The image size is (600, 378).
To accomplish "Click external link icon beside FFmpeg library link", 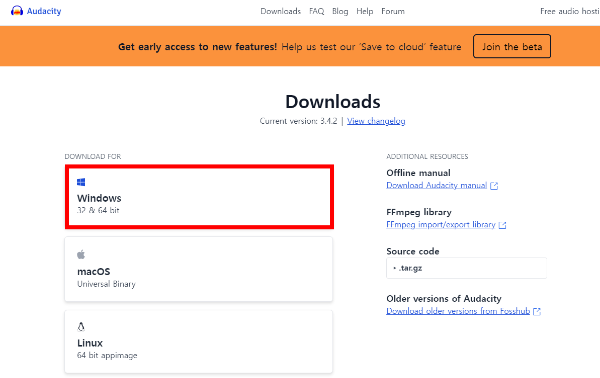I will tap(502, 225).
